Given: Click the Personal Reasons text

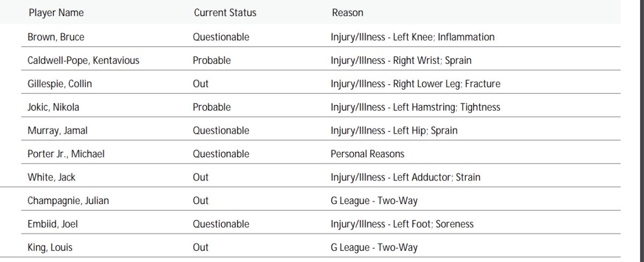Looking at the screenshot, I should (x=367, y=154).
